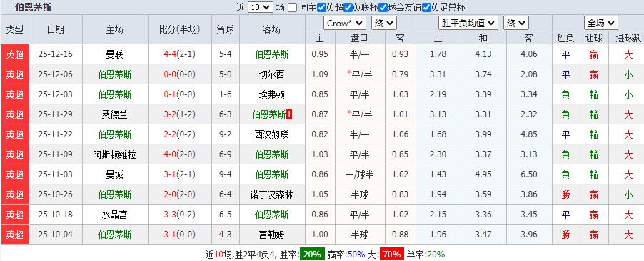This screenshot has height=261, width=644.
Task: Open away team 富勒姆 link
Action: (x=272, y=235)
